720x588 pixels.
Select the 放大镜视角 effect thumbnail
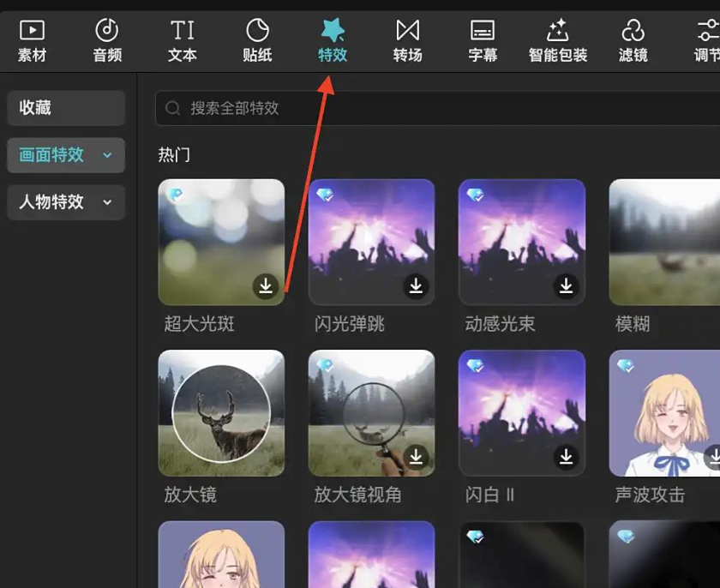tap(372, 413)
